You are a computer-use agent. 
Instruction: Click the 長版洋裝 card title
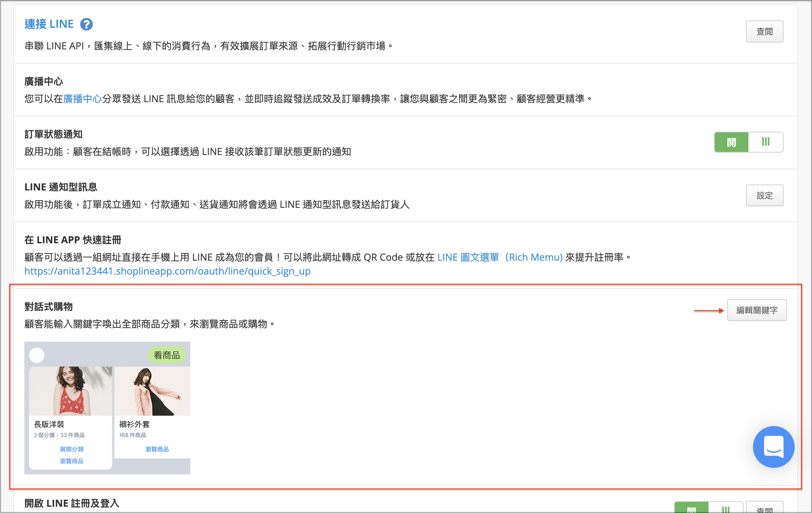(x=49, y=424)
